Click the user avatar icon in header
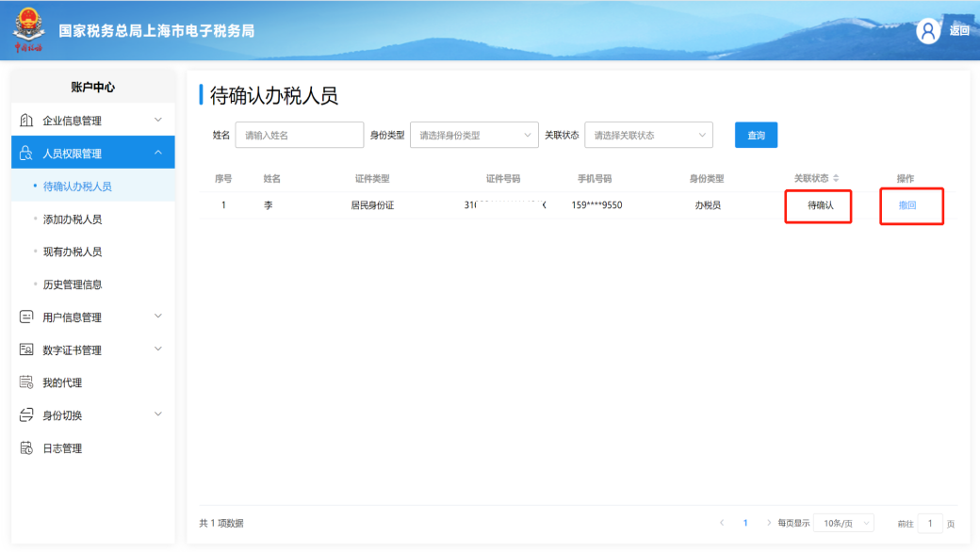This screenshot has height=552, width=980. [x=928, y=30]
